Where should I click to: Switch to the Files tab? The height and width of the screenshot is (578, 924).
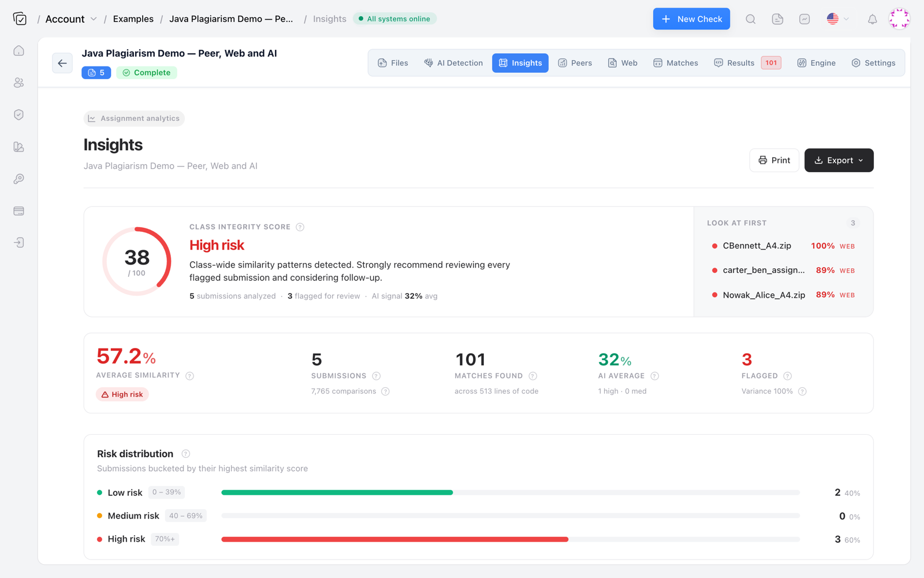coord(393,63)
